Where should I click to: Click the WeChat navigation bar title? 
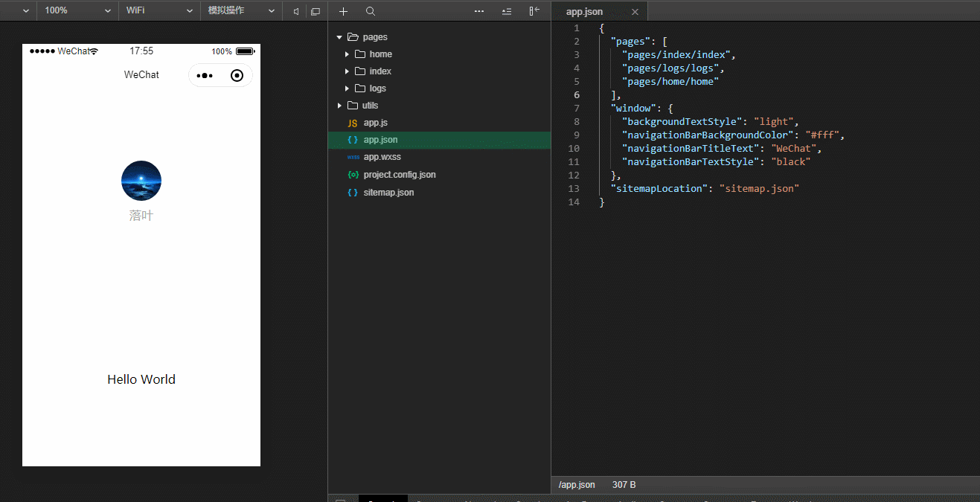coord(141,74)
